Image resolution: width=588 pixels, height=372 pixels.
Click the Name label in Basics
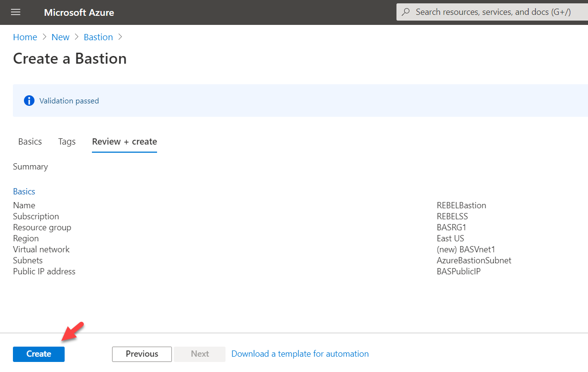[x=24, y=205]
